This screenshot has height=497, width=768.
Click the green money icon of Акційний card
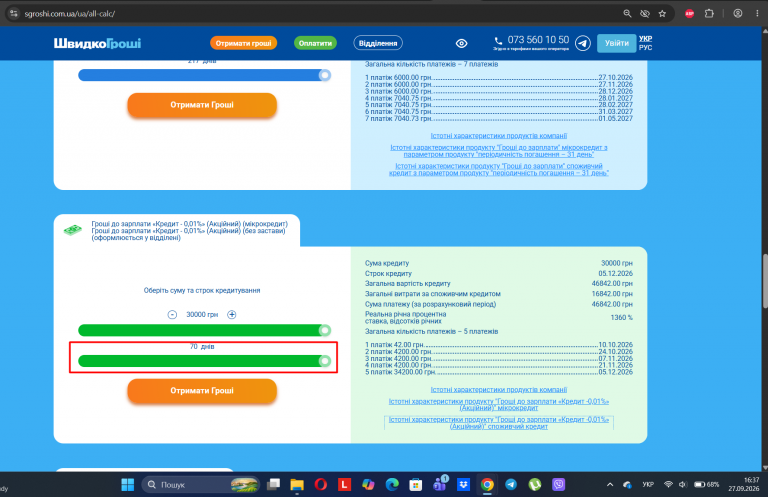[72, 230]
